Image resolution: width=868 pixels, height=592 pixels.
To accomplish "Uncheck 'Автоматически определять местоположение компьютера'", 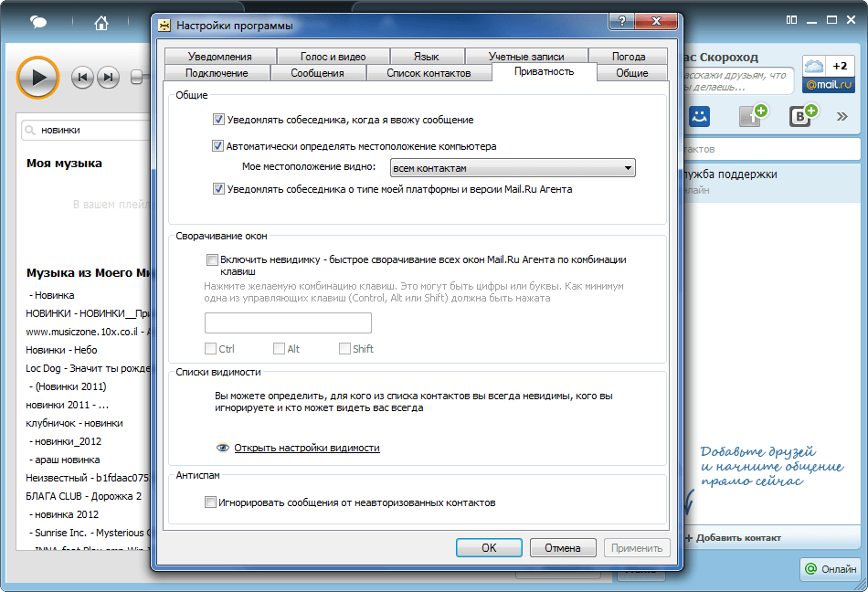I will tap(218, 145).
